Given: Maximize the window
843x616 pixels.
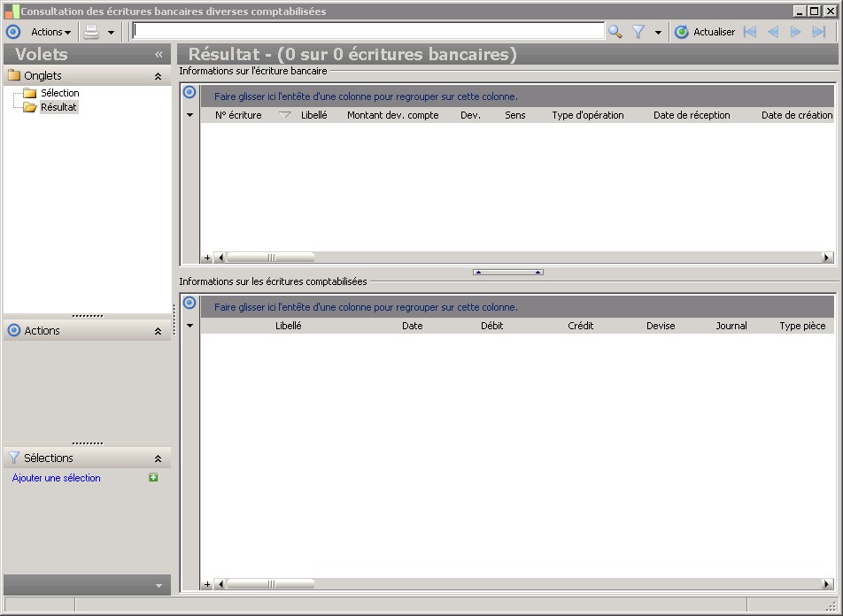Looking at the screenshot, I should click(x=815, y=11).
